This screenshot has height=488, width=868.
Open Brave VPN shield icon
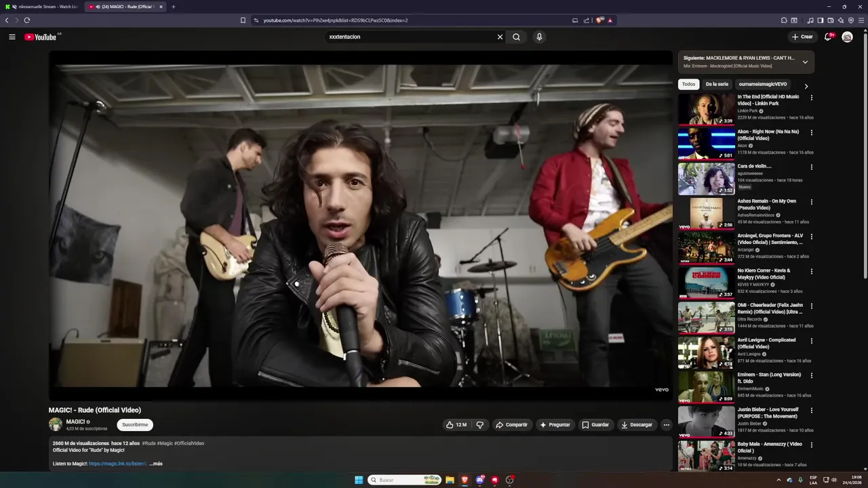click(x=851, y=20)
